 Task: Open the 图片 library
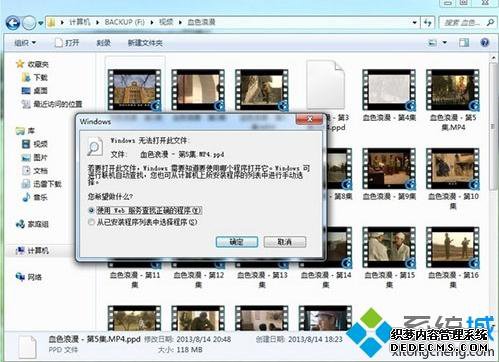(35, 157)
